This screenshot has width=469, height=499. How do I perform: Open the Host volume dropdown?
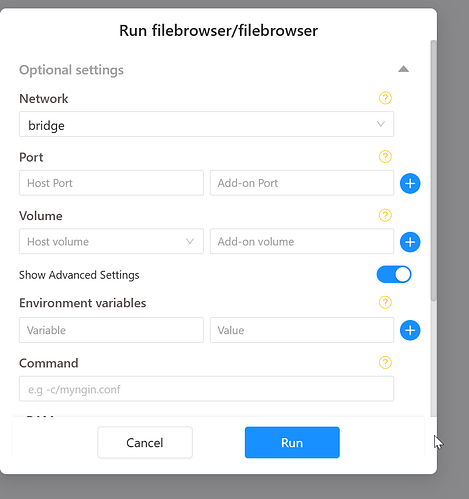pos(111,241)
